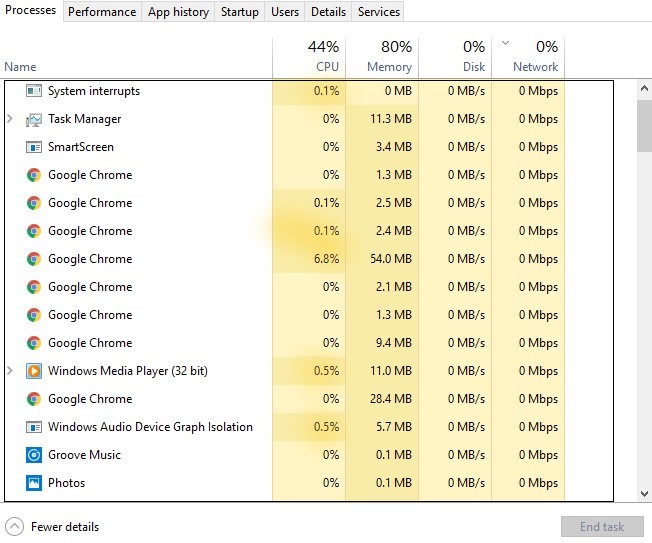This screenshot has width=652, height=543.
Task: Click the 9.4 MB memory cell
Action: coord(382,343)
